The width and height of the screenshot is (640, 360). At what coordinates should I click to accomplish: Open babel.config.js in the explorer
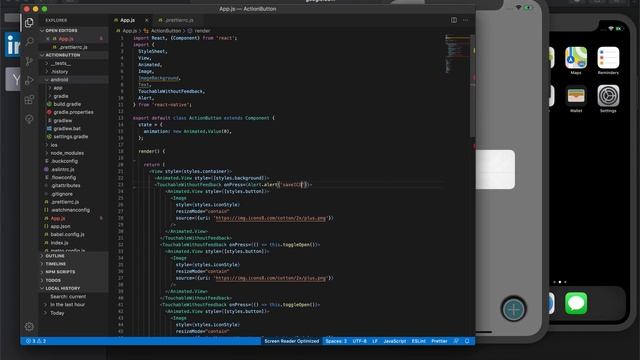point(73,235)
